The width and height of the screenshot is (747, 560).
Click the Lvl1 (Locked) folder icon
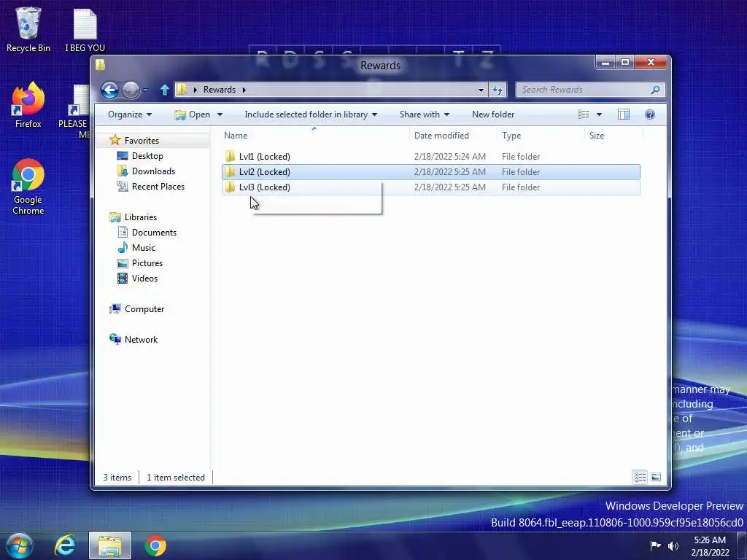(230, 156)
